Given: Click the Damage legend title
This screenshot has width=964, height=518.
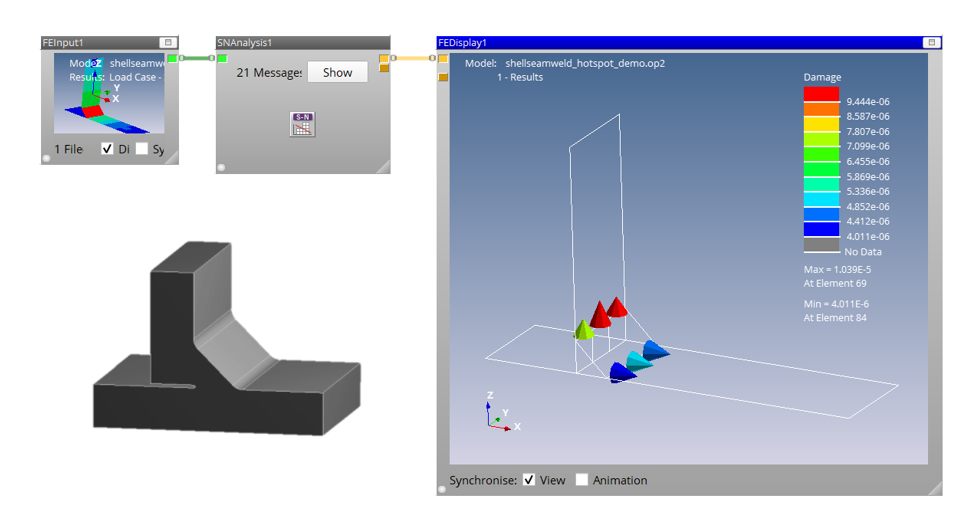Looking at the screenshot, I should click(822, 77).
